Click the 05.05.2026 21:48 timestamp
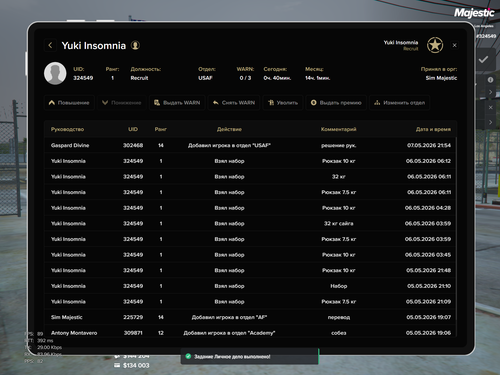The image size is (500, 375). pyautogui.click(x=429, y=270)
